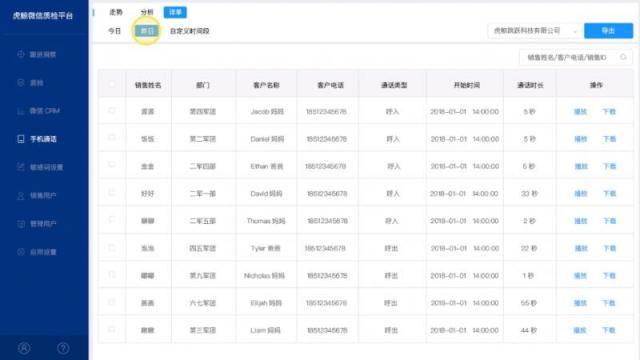Select 自定义时间段 custom time range

[189, 31]
